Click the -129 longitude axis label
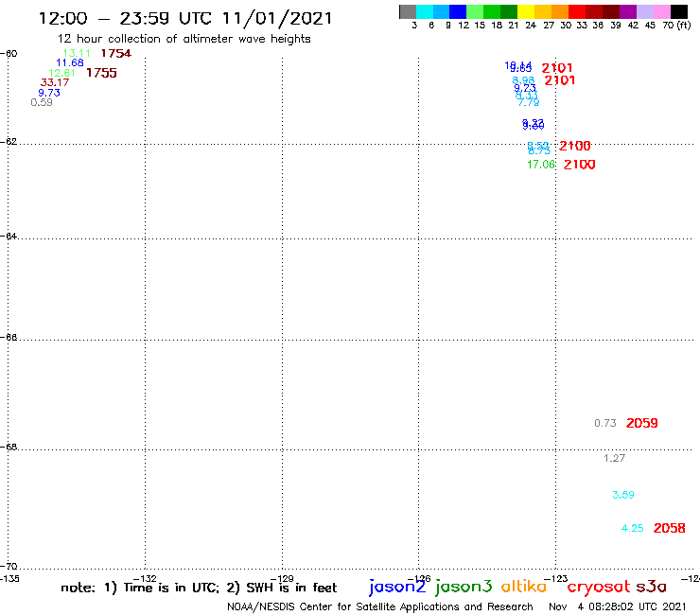 coord(282,579)
